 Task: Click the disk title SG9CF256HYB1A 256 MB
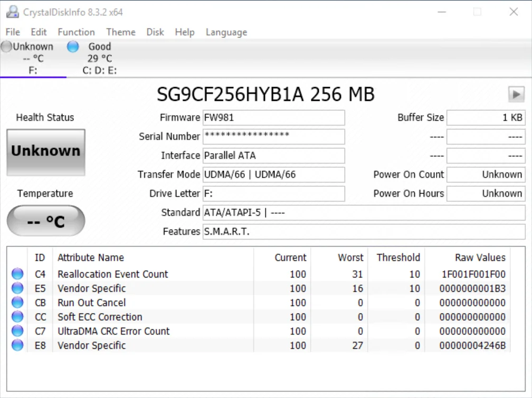click(x=265, y=94)
